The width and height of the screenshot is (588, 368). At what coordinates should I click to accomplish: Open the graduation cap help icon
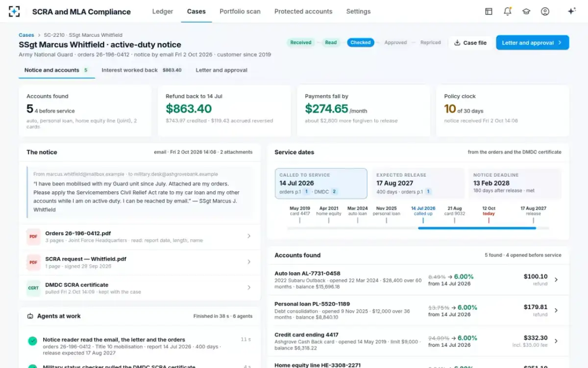click(526, 11)
